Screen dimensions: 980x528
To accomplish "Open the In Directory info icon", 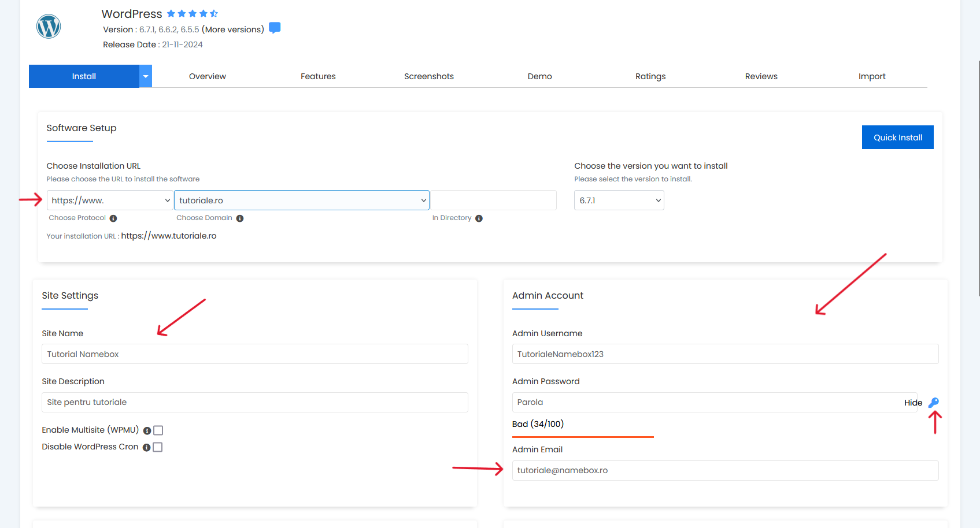I will click(479, 218).
